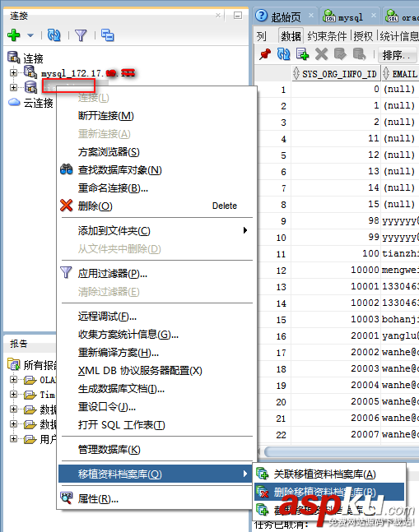Open the new connection dropdown arrow

pyautogui.click(x=30, y=35)
